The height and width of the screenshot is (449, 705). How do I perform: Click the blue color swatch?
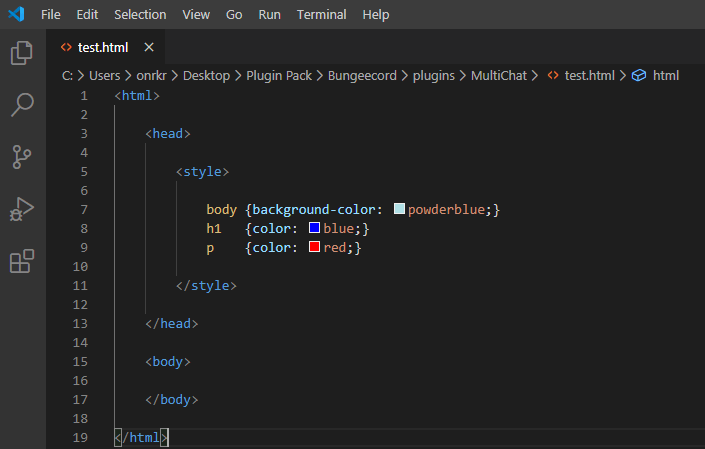(315, 228)
